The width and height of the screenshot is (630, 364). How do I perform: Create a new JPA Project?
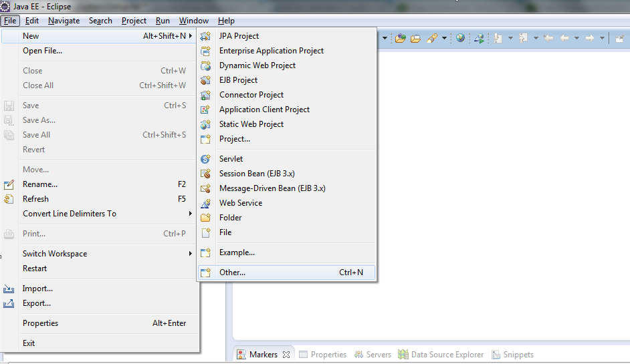pos(287,35)
